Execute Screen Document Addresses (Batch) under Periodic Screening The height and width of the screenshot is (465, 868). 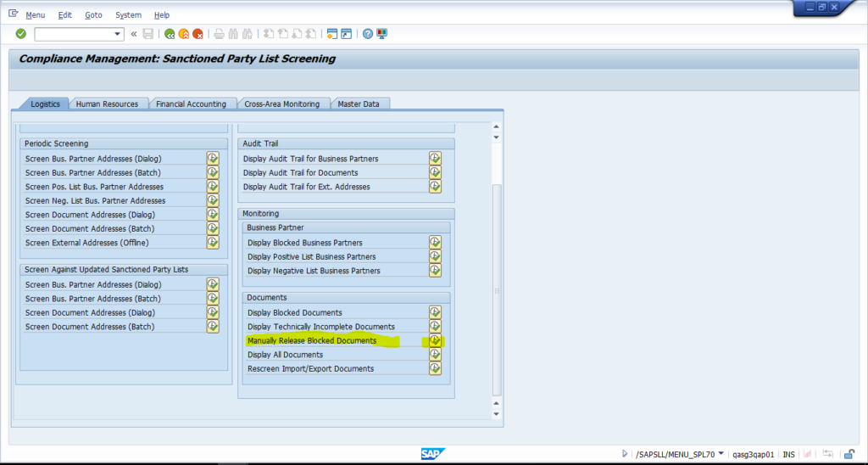[213, 228]
